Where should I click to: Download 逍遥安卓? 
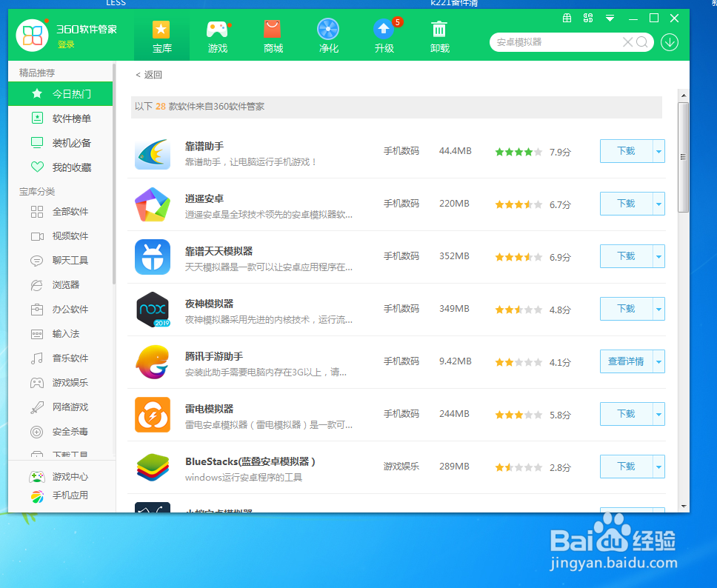point(626,204)
